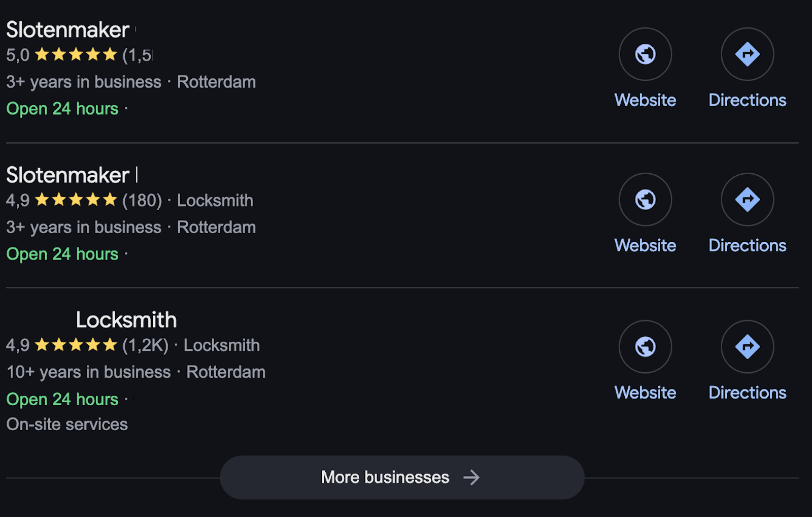This screenshot has width=812, height=517.
Task: Click the star rating next to (1,2K) reviews
Action: [76, 345]
